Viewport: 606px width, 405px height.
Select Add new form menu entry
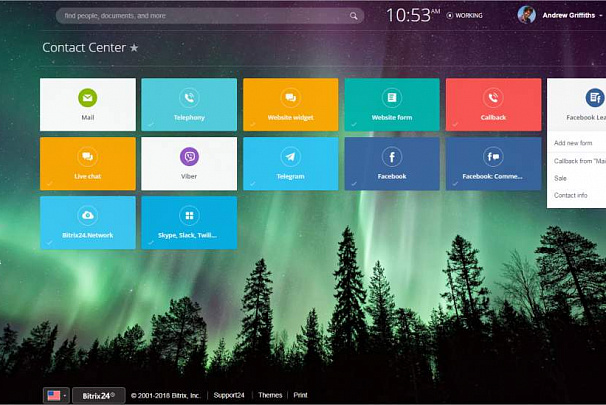point(573,143)
